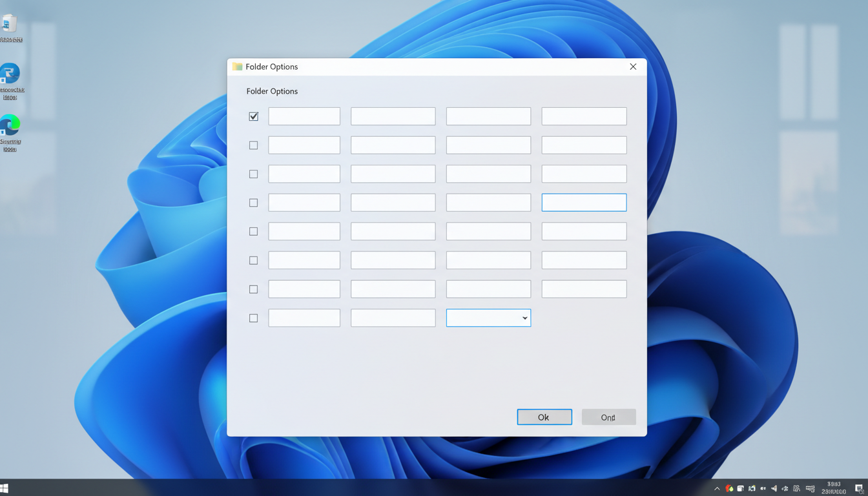Enable the last row checkbox
Viewport: 868px width, 496px height.
pyautogui.click(x=253, y=318)
